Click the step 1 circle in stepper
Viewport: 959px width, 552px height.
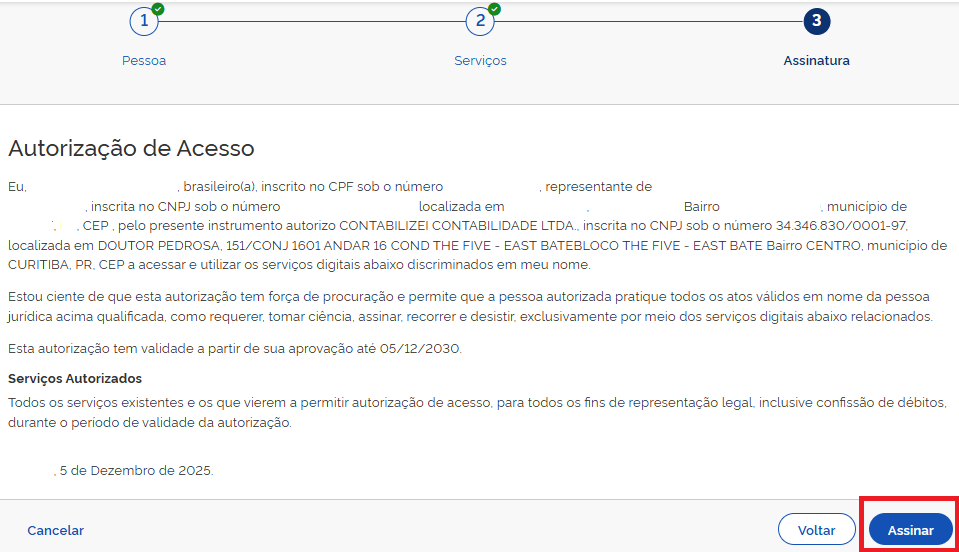click(144, 21)
